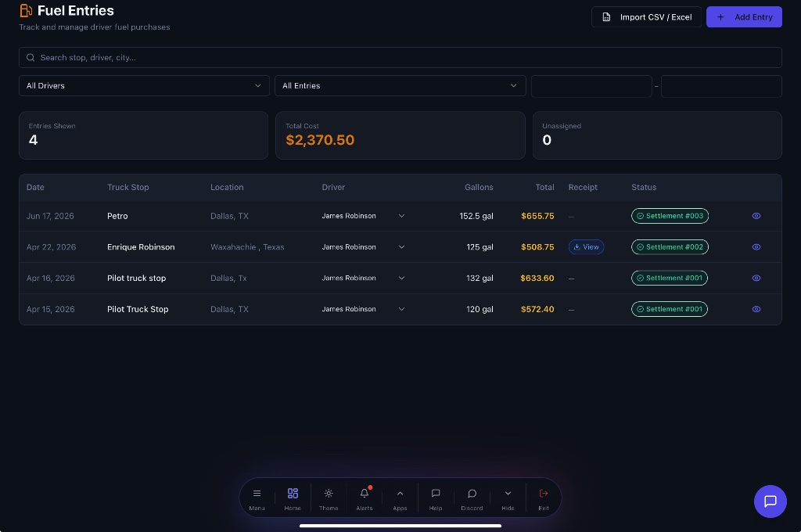View receipt for Enrique Robinson entry
This screenshot has width=801, height=532.
[587, 247]
